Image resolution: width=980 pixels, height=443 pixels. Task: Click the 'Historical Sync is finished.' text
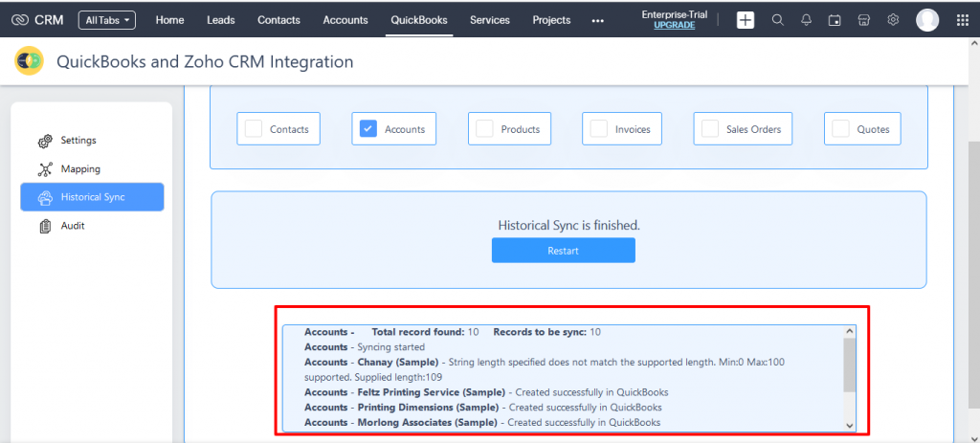[568, 225]
